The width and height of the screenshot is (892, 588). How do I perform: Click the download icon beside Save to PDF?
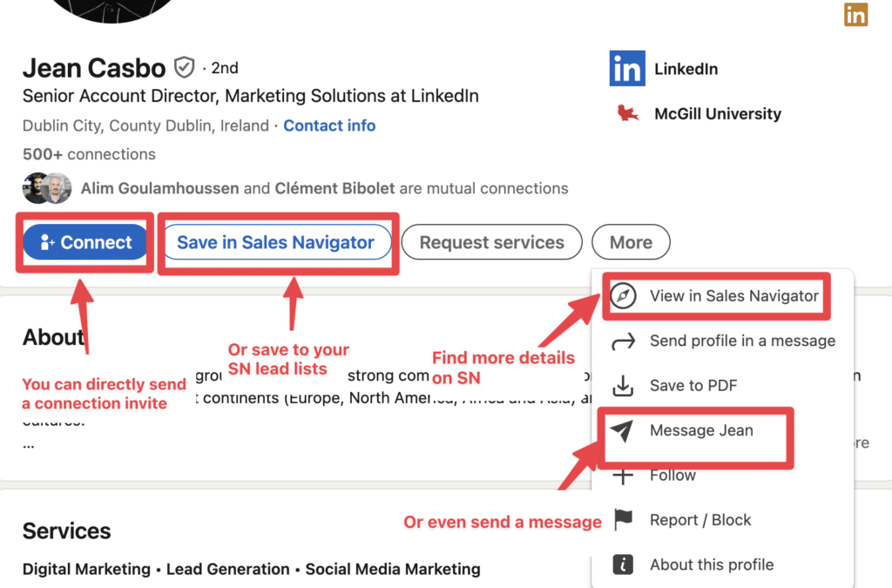(623, 386)
